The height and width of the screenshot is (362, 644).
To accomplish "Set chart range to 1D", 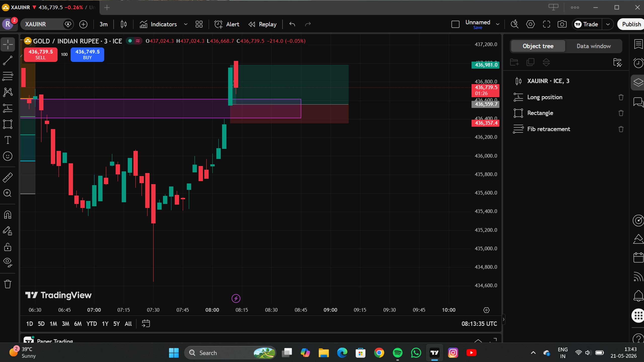I will (29, 324).
